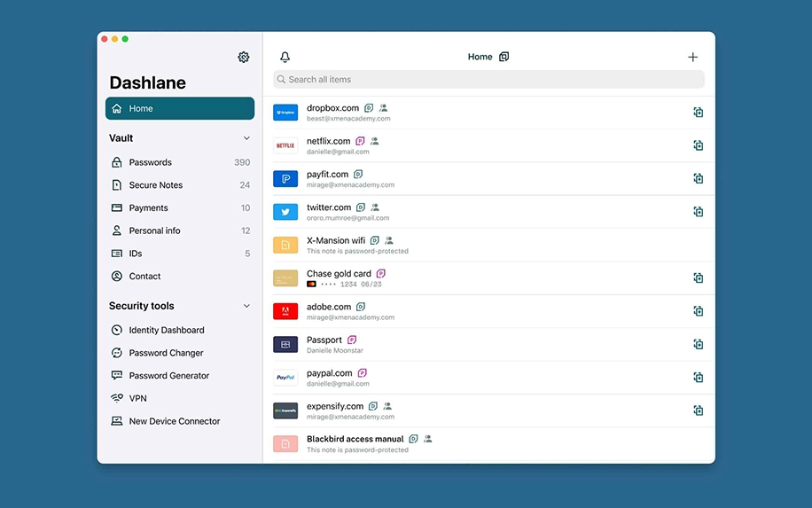
Task: Copy dropbox.com credentials with its action icon
Action: click(x=698, y=112)
